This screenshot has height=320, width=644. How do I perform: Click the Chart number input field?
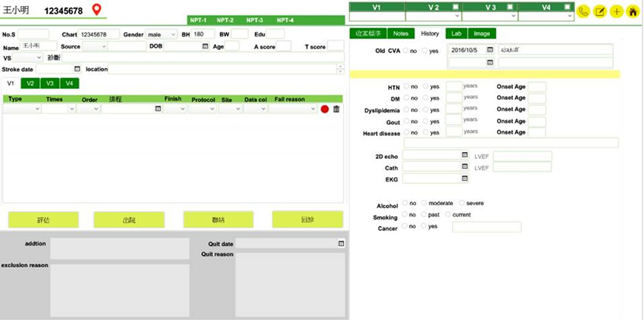[x=98, y=35]
